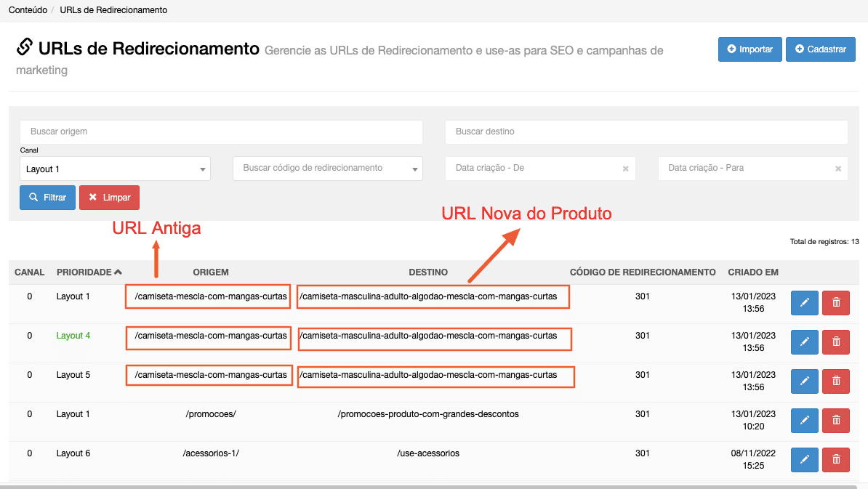Image resolution: width=868 pixels, height=489 pixels.
Task: Click the /promocoes/ origin cell
Action: (x=211, y=414)
